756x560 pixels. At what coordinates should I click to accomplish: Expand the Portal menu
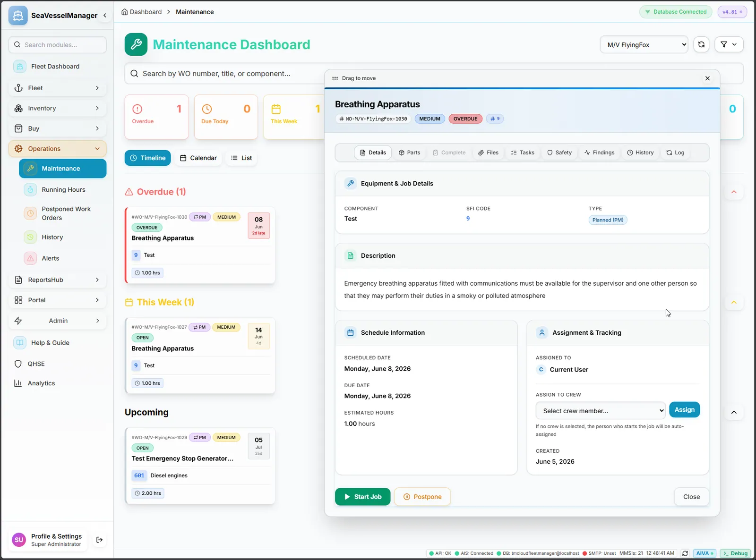pyautogui.click(x=57, y=300)
